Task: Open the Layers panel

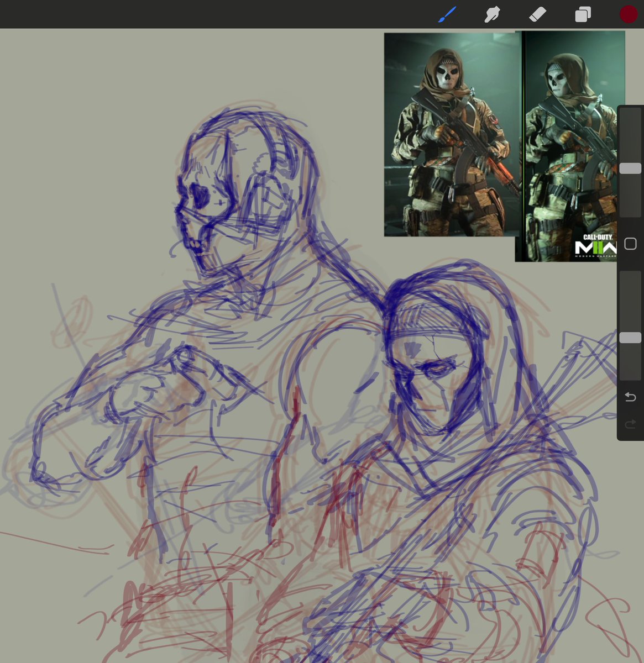Action: (583, 14)
